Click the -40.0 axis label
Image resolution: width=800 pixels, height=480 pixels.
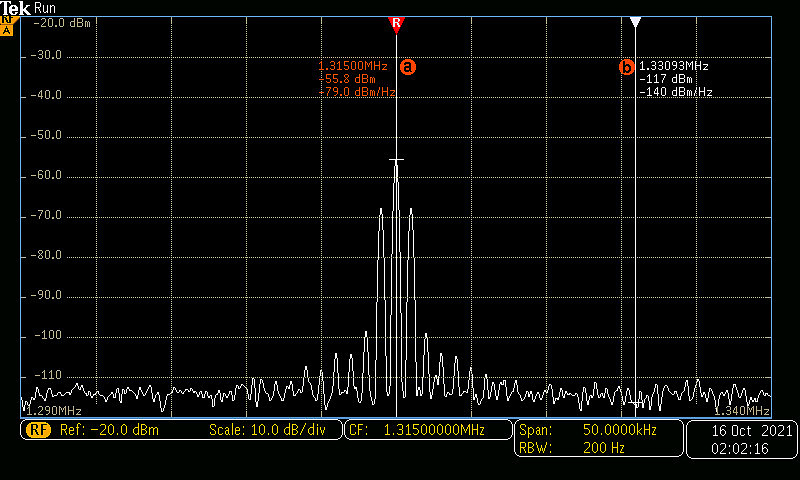point(46,95)
